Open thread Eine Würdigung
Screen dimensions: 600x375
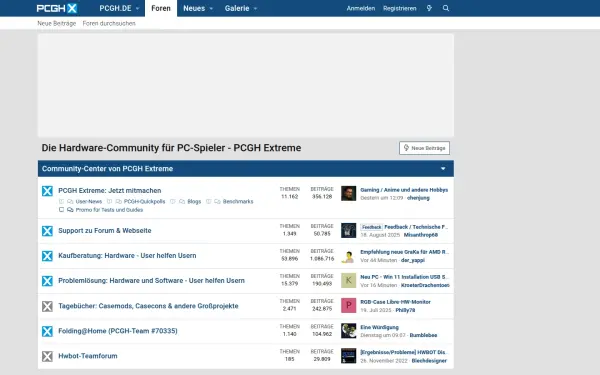click(x=379, y=328)
